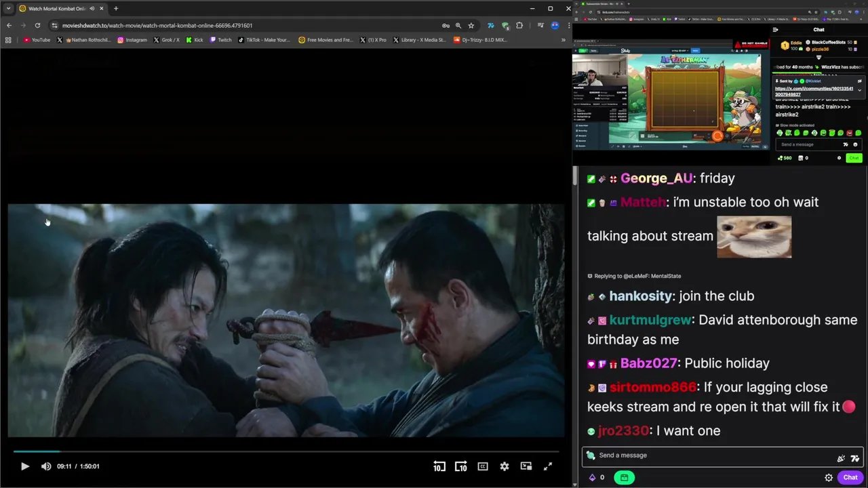Open the zoom magnifier in address bar
Image resolution: width=868 pixels, height=488 pixels.
coord(458,25)
